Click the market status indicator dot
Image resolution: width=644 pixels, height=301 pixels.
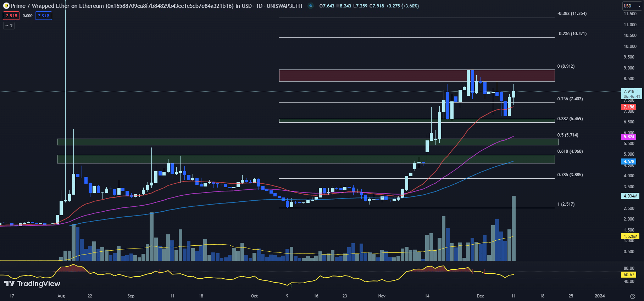point(311,6)
